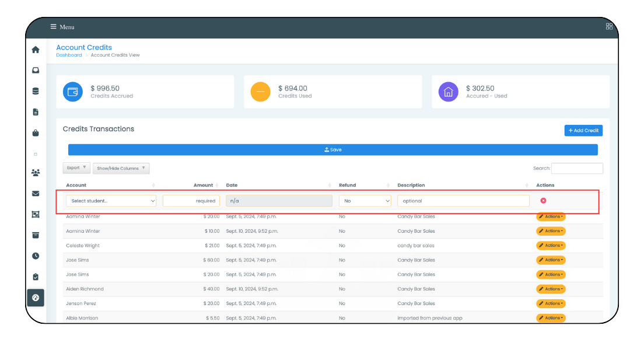Image resolution: width=644 pixels, height=350 pixels.
Task: Open the clock sidebar icon
Action: pos(36,256)
